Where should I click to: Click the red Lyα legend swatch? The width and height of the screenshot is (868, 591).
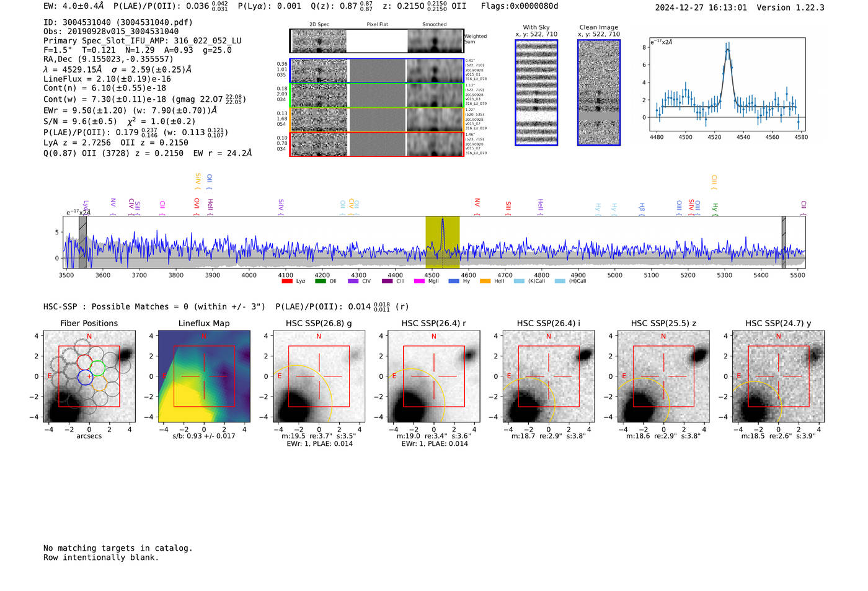286,281
